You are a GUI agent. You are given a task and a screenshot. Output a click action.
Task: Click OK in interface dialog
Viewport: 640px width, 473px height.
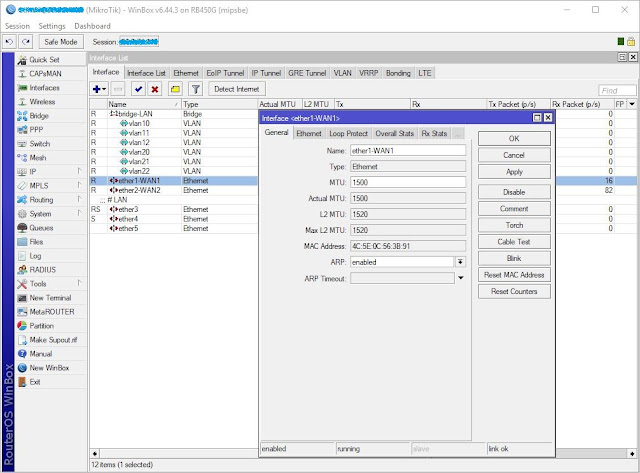pos(514,138)
